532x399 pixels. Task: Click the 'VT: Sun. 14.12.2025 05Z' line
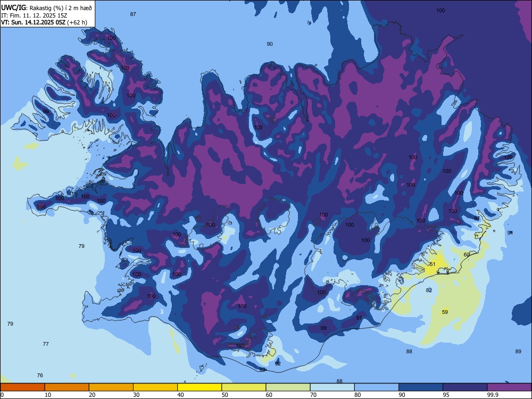[33, 22]
